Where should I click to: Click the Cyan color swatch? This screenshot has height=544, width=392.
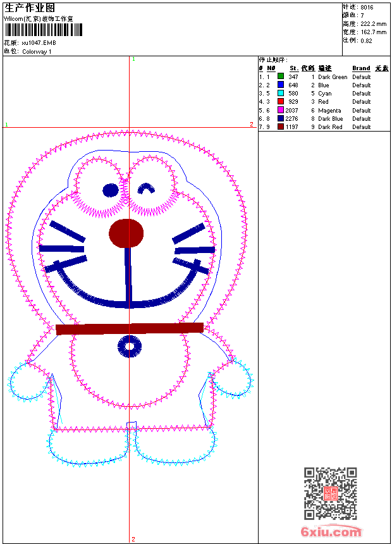pos(281,93)
